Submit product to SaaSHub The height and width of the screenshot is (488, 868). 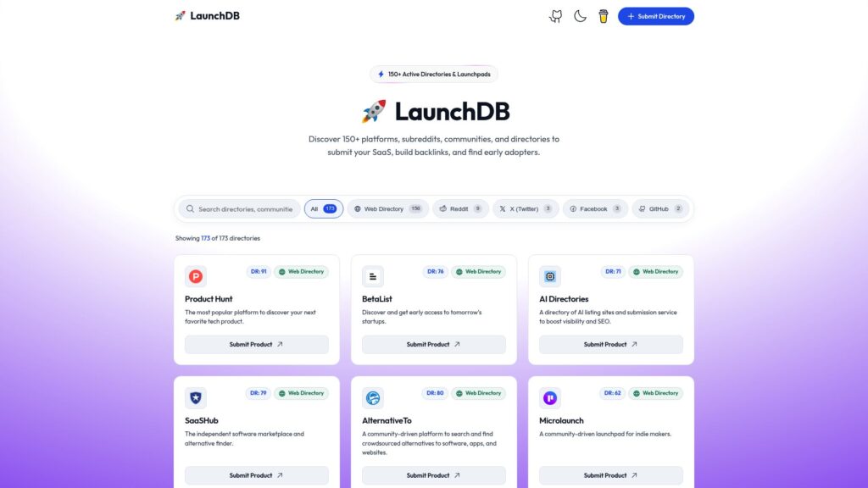click(257, 475)
